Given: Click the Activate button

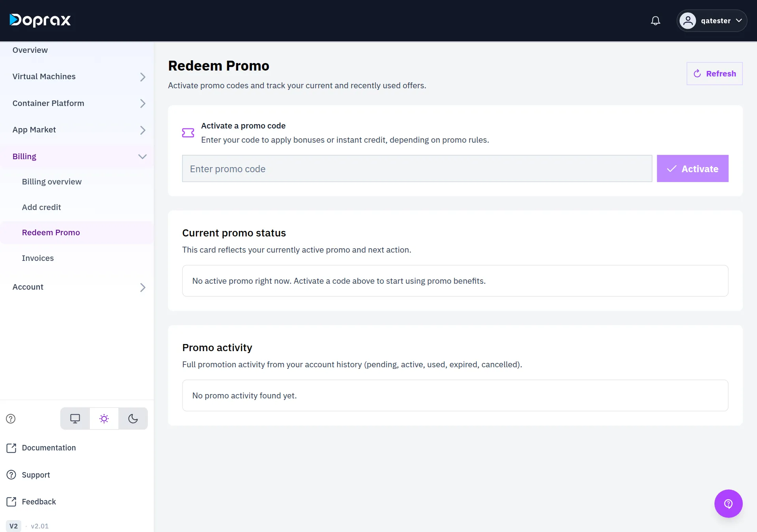Looking at the screenshot, I should point(692,169).
